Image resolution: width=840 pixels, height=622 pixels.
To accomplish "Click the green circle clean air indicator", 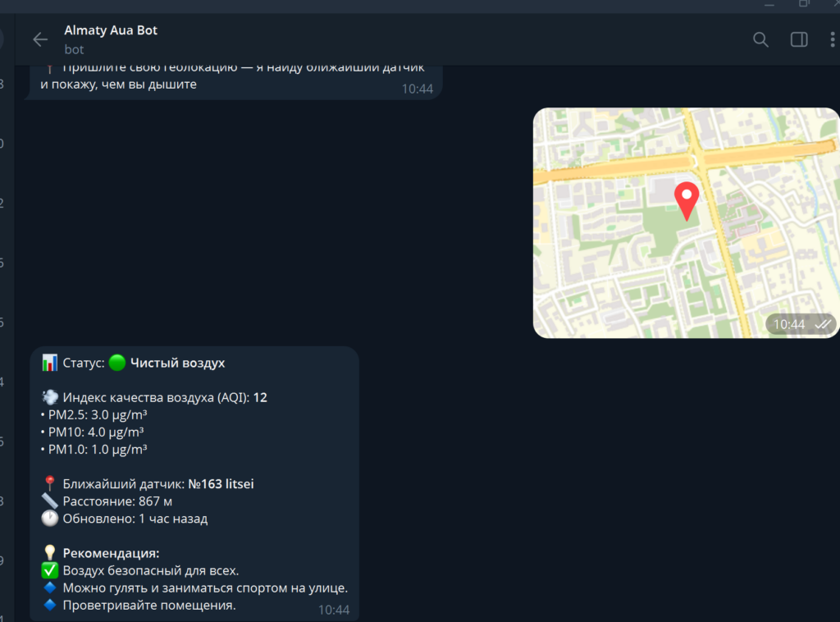I will tap(117, 363).
